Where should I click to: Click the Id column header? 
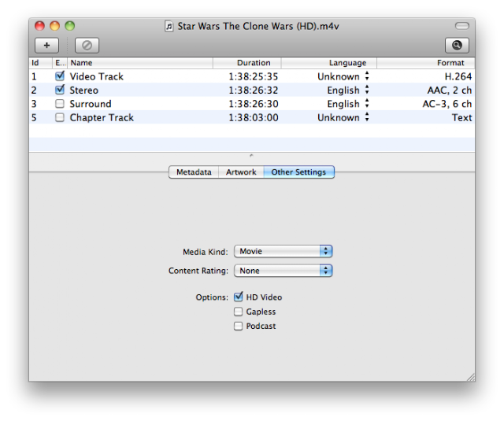pyautogui.click(x=40, y=63)
